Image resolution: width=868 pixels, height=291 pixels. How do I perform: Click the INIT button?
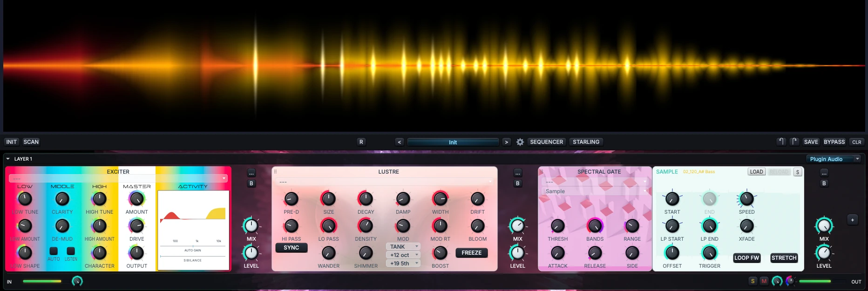12,142
